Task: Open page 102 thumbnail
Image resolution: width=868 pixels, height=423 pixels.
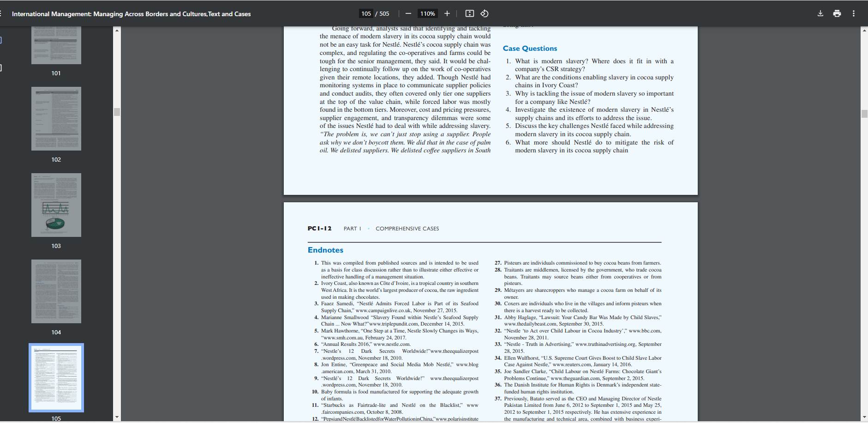Action: pos(56,119)
